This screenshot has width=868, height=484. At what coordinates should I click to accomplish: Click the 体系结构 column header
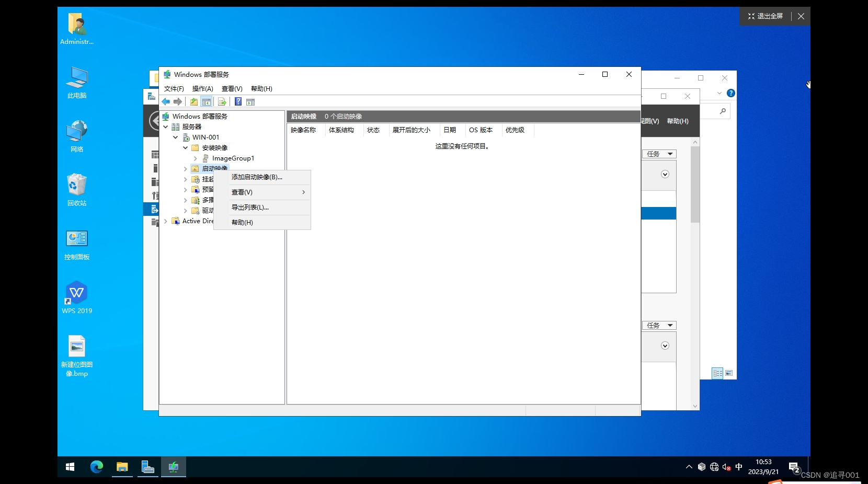point(344,130)
